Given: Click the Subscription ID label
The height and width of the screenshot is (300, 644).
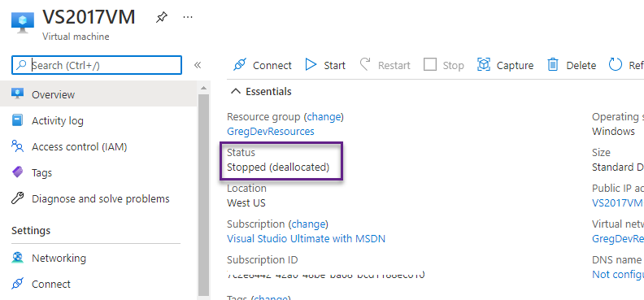Looking at the screenshot, I should [x=263, y=260].
